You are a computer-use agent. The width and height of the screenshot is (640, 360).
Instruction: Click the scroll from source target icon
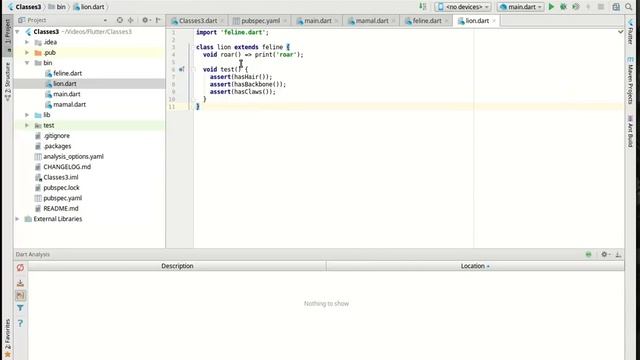[x=120, y=20]
